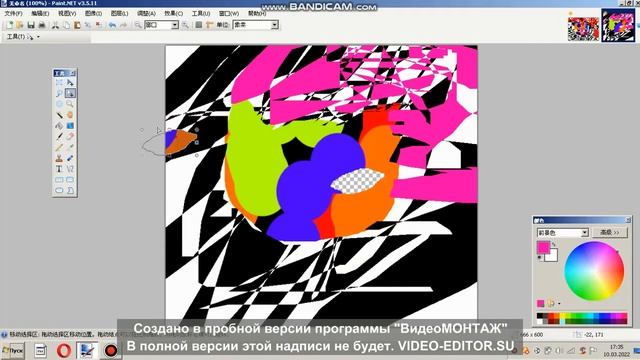The image size is (640, 360).
Task: Open the zoom level combo box
Action: pos(162,25)
